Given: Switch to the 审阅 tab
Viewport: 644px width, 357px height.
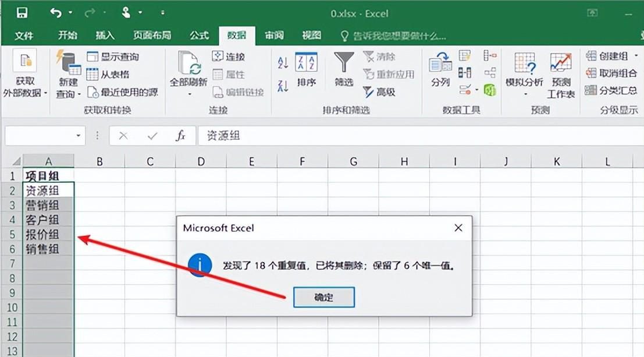Looking at the screenshot, I should (274, 36).
